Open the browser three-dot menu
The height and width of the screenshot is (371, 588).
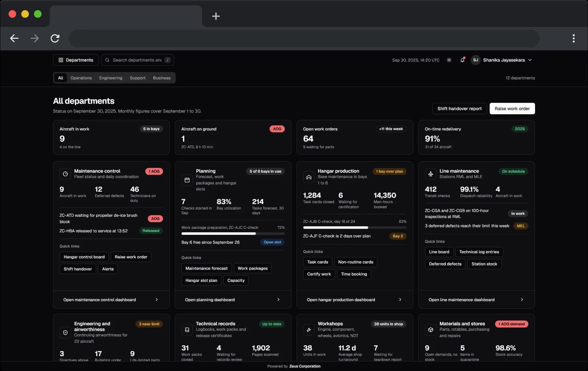[574, 38]
